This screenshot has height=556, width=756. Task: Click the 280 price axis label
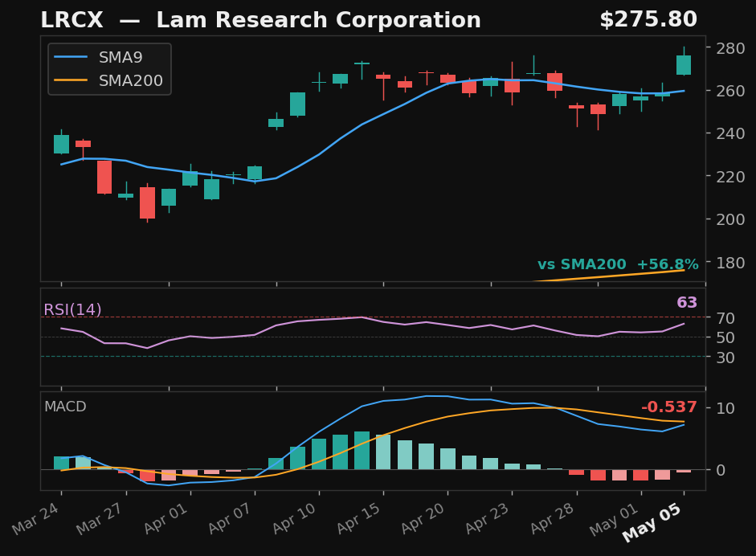(x=730, y=48)
